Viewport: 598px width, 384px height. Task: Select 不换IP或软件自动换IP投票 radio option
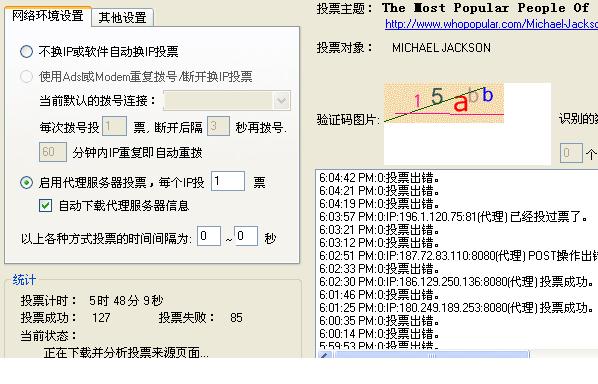[x=26, y=51]
